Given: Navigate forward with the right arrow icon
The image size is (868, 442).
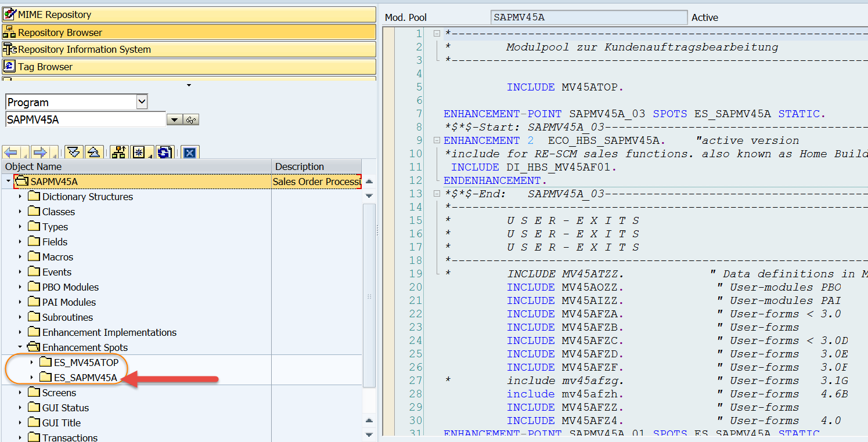Looking at the screenshot, I should pos(38,152).
